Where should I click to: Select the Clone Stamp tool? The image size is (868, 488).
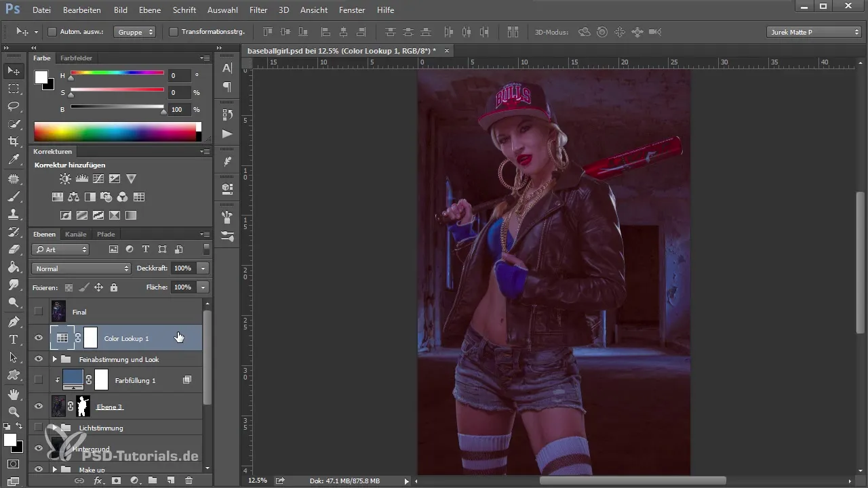[14, 214]
